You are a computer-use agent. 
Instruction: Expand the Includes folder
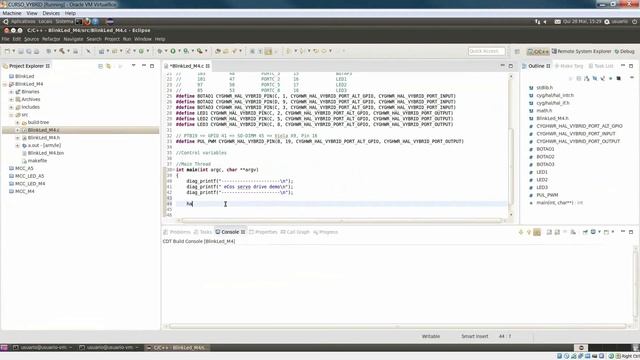click(11, 107)
